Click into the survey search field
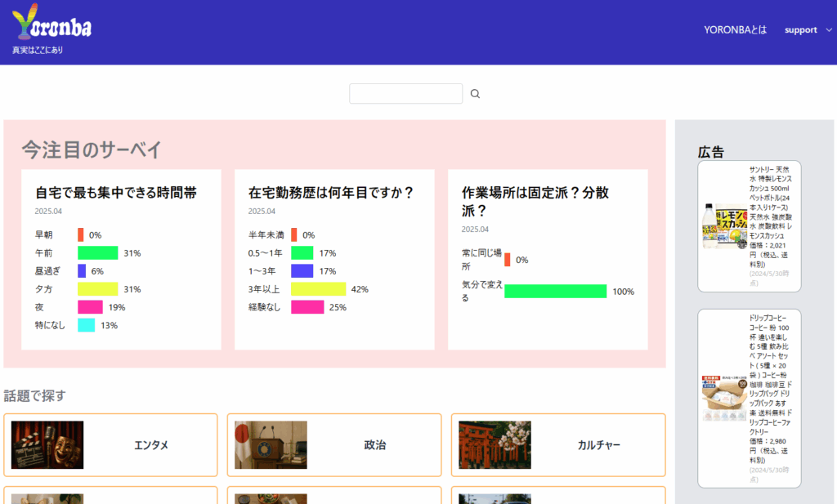Screen dimensions: 837x504 pyautogui.click(x=405, y=94)
